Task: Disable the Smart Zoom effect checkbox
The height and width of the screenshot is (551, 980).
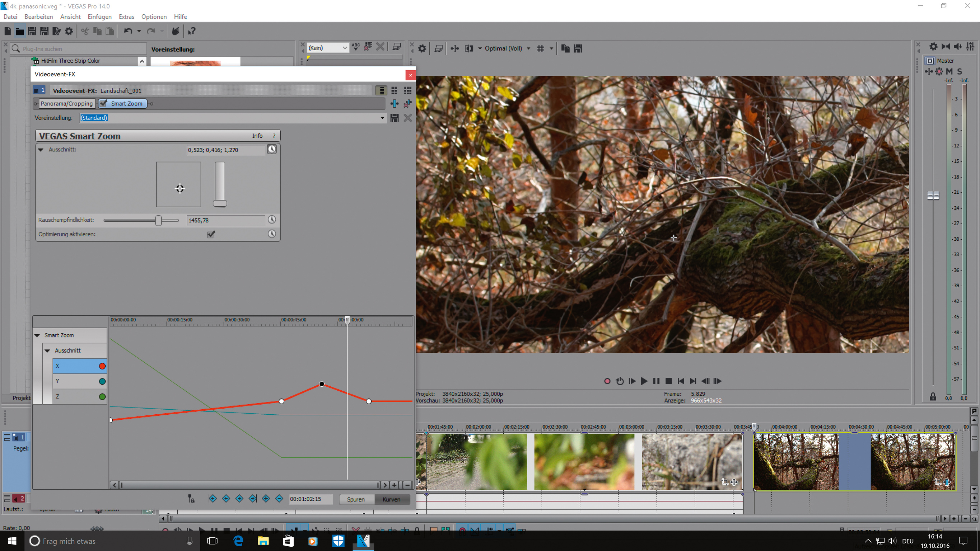Action: (x=103, y=103)
